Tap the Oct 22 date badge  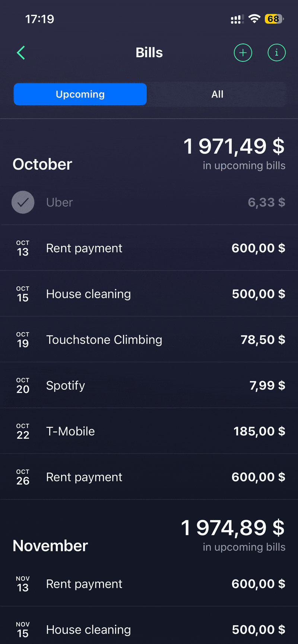(x=23, y=431)
